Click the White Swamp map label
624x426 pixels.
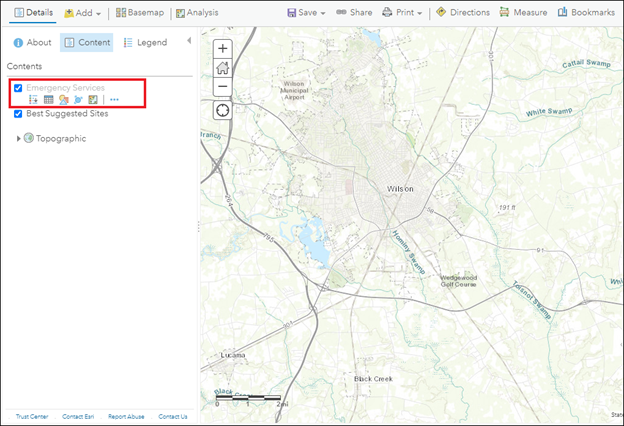(x=549, y=112)
